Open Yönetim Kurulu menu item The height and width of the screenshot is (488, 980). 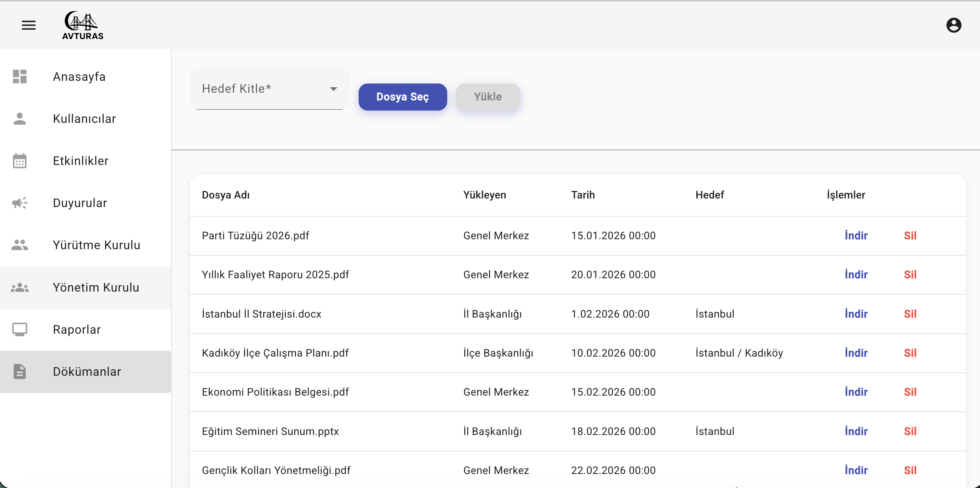pos(96,287)
